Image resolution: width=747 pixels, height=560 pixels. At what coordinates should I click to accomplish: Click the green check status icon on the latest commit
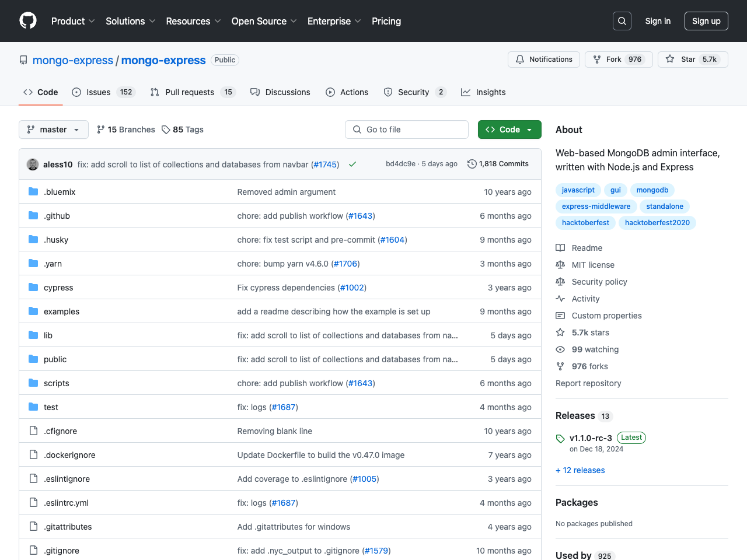click(x=352, y=164)
